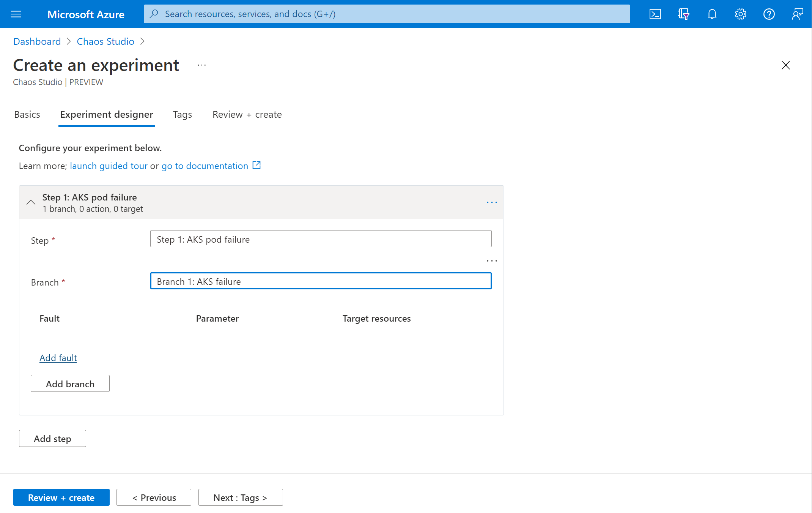The image size is (812, 513).
Task: Click the Azure help question mark icon
Action: coord(769,14)
